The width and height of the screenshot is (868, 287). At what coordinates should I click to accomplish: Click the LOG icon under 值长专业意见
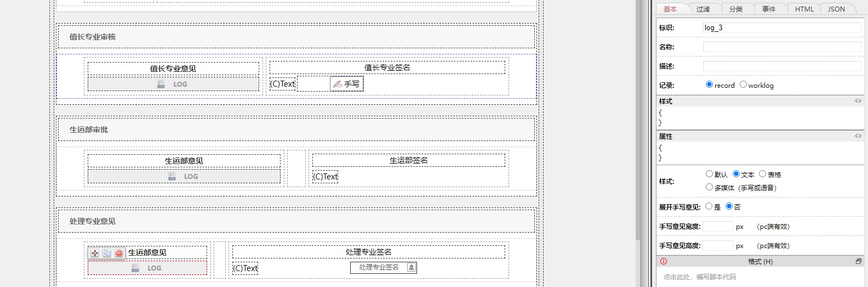click(x=161, y=84)
